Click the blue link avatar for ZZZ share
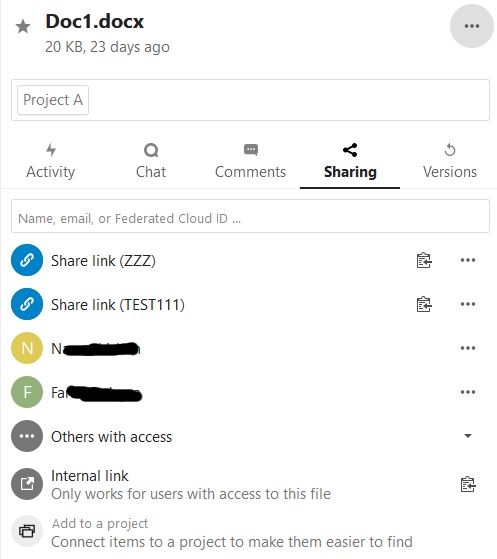Viewport: 497px width, 559px height. 27,260
